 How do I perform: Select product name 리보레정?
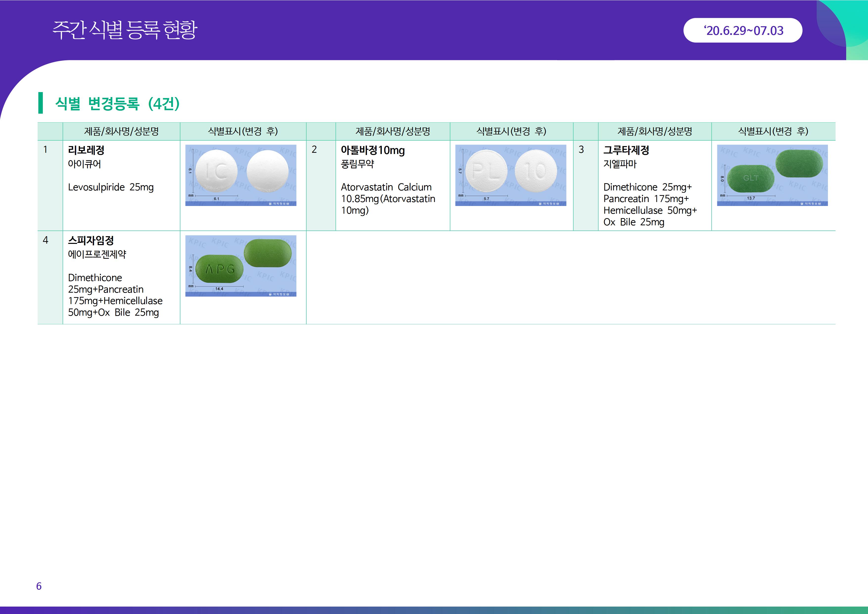pos(86,150)
